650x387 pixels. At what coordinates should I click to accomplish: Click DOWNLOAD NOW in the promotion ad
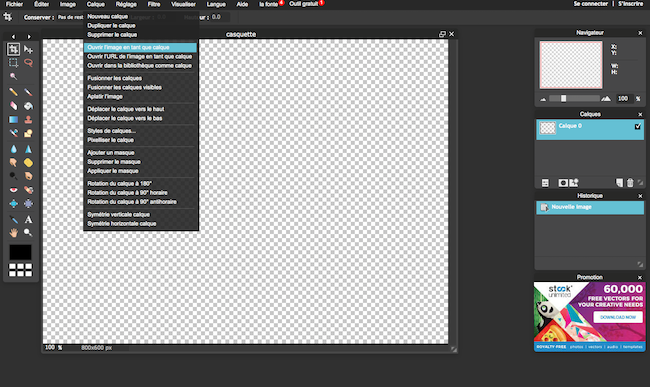(x=618, y=317)
